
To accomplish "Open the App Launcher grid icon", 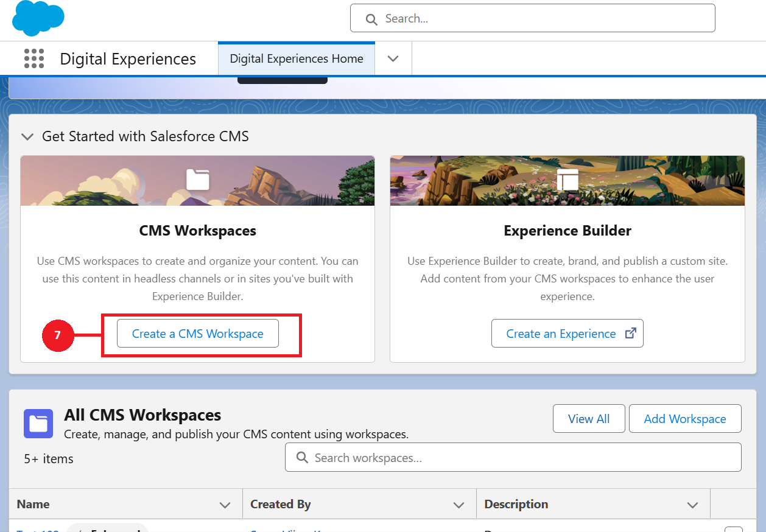I will [x=34, y=59].
